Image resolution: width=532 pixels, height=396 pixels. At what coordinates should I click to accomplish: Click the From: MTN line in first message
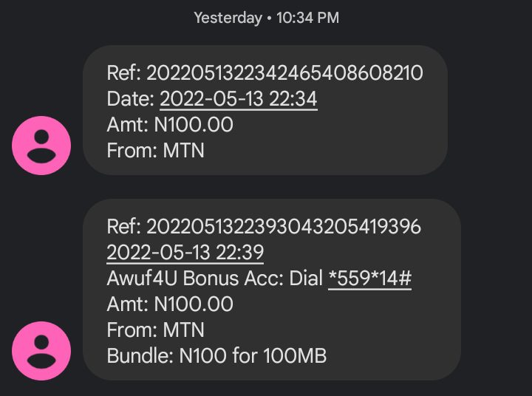point(155,151)
